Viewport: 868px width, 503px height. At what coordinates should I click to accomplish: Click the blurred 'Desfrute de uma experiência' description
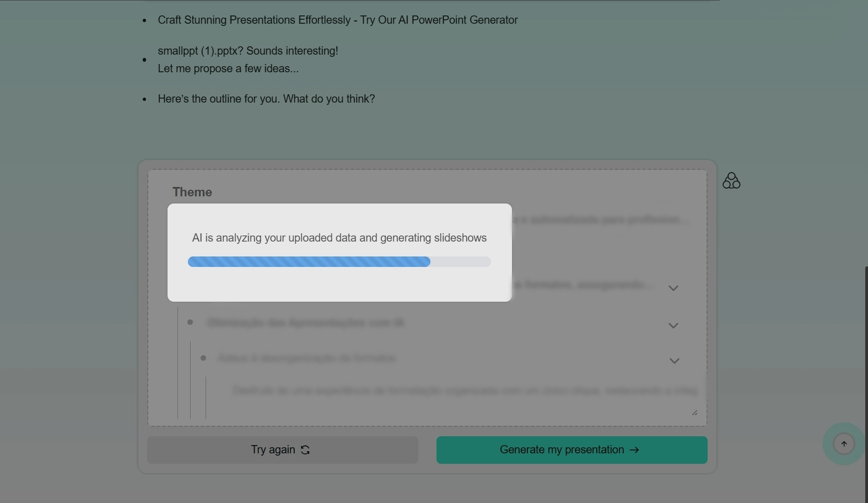click(x=464, y=391)
